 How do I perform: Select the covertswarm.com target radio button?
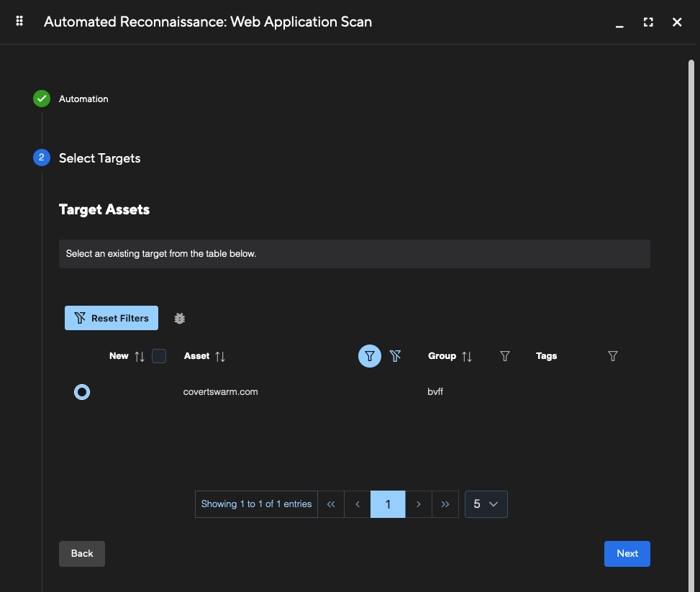coord(81,391)
